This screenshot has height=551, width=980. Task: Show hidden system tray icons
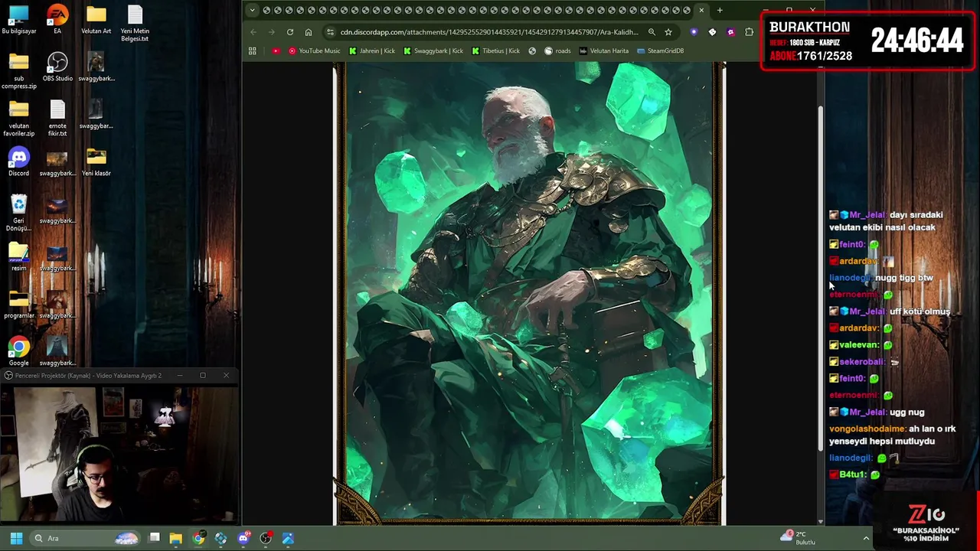[866, 538]
